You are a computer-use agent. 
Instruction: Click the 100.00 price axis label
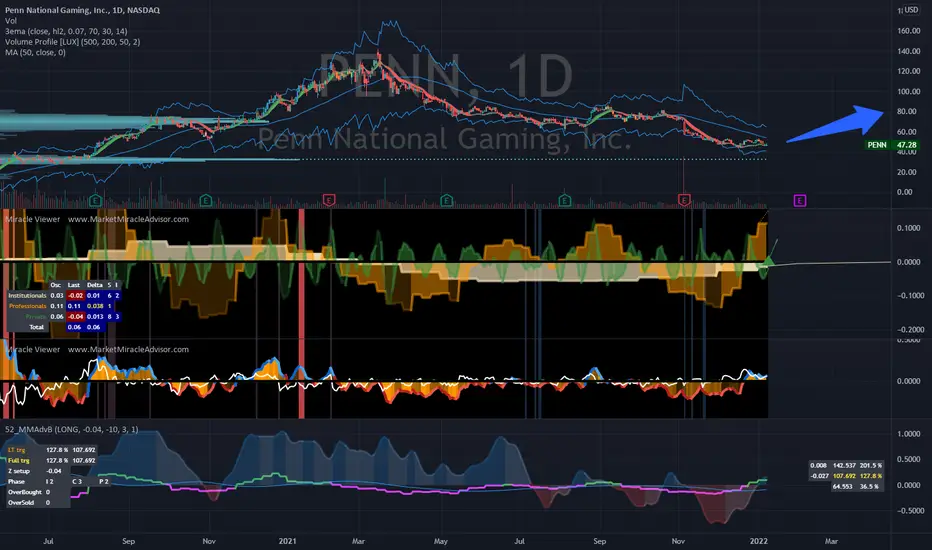tap(909, 92)
